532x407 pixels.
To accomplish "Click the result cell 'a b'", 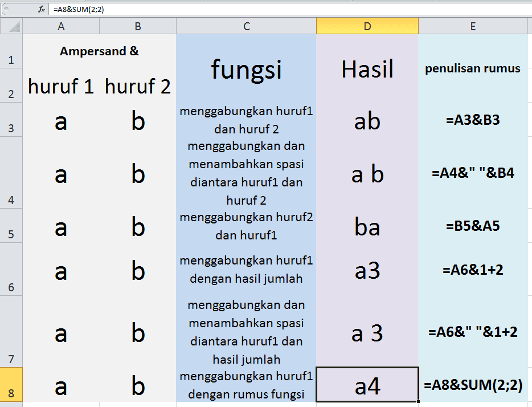I will [367, 173].
